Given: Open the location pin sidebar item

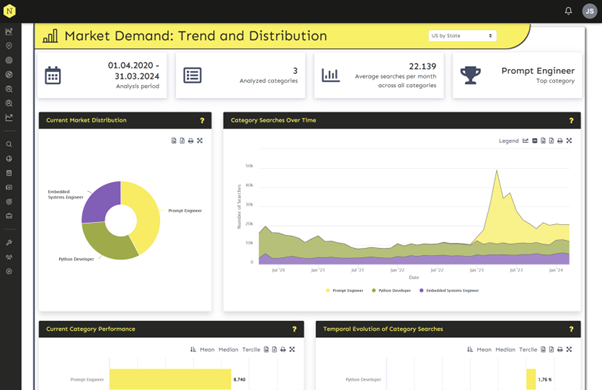Looking at the screenshot, I should tap(9, 46).
